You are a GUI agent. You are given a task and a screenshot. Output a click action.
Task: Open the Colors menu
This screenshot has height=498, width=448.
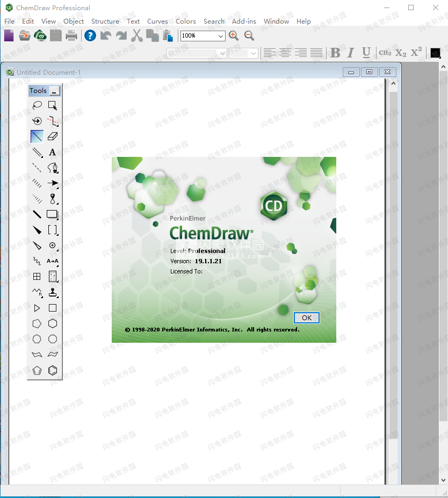(186, 21)
